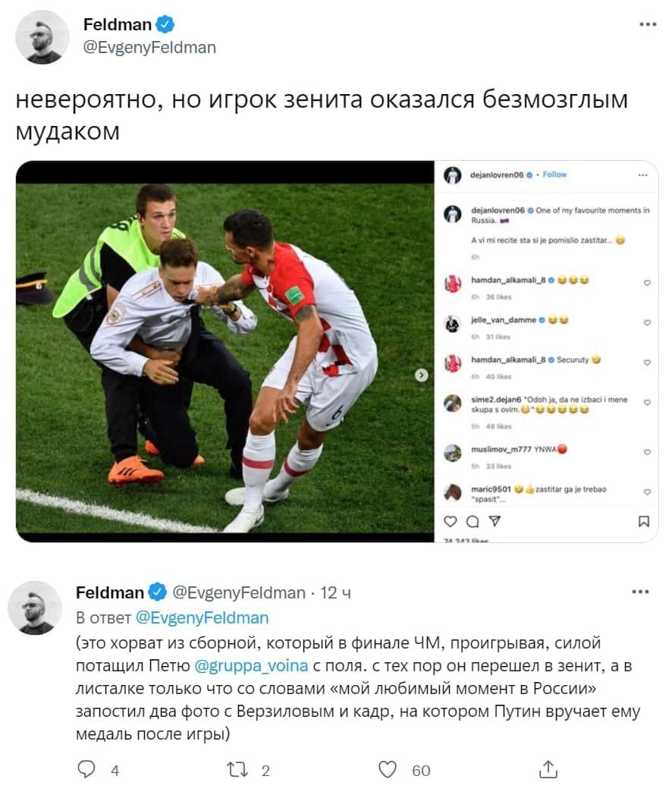Open the embedded pitch invader photo
672x798 pixels.
pyautogui.click(x=225, y=352)
